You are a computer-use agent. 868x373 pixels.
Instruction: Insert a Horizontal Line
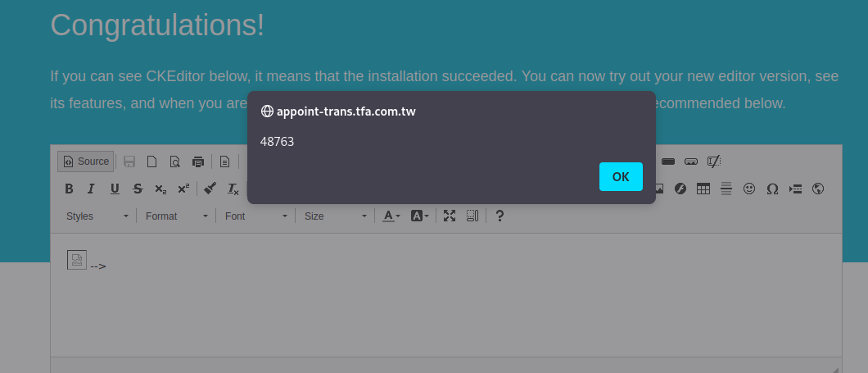(x=726, y=189)
